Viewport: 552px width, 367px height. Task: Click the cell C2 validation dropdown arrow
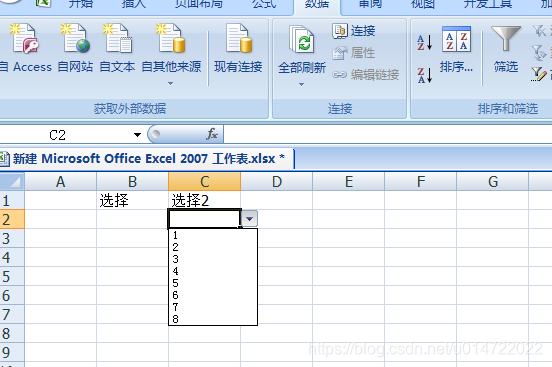(250, 219)
